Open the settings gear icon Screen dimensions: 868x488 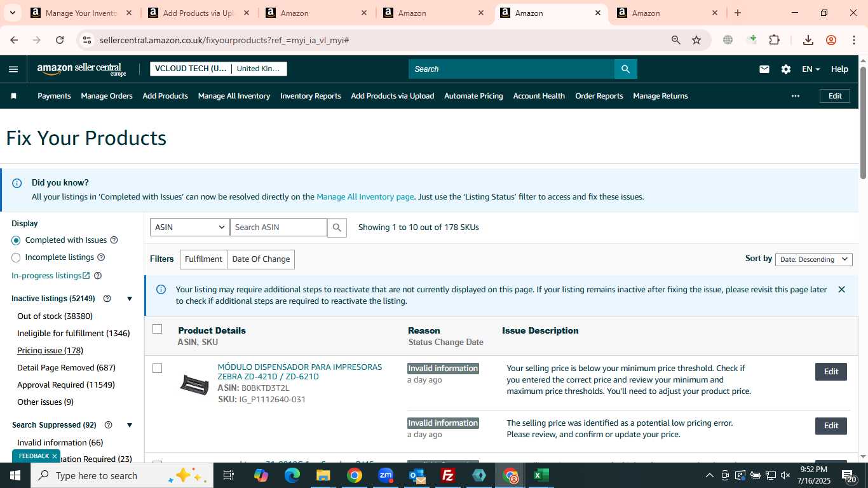pos(786,69)
